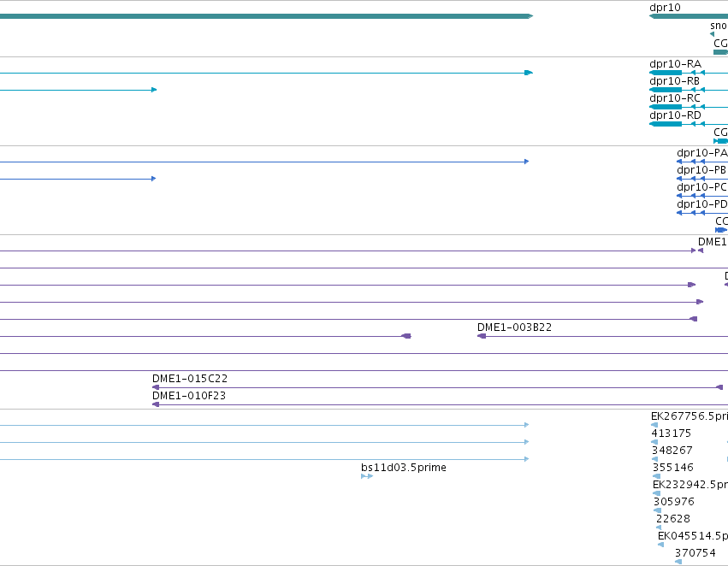Click the DME1-010F23 clone label
The height and width of the screenshot is (566, 728).
189,396
